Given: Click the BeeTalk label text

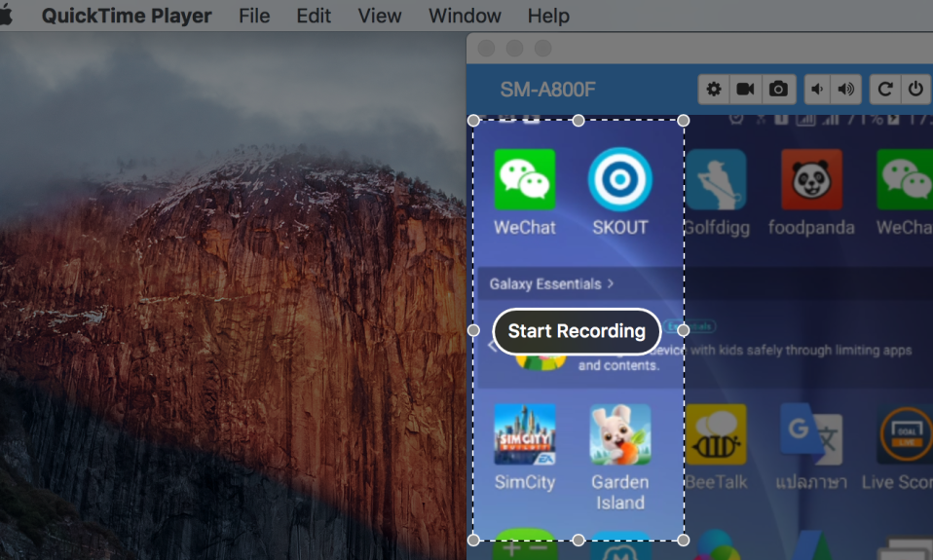Looking at the screenshot, I should [716, 481].
